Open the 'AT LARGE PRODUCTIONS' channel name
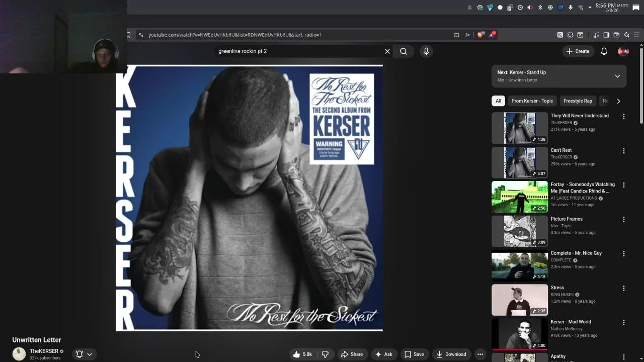Screen dimensions: 644x362 (574, 198)
